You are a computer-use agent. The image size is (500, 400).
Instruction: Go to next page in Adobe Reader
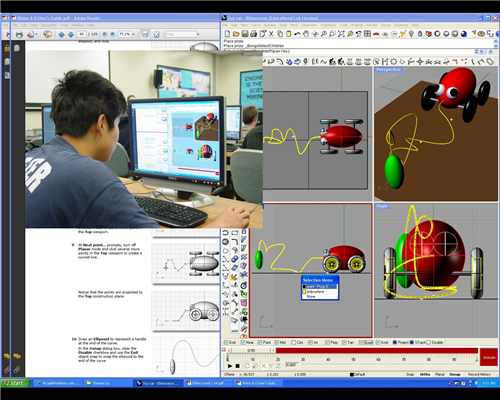[x=71, y=34]
